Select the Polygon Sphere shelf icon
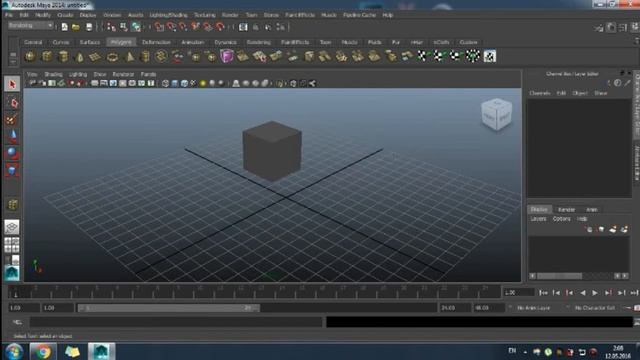640x360 pixels. click(30, 56)
